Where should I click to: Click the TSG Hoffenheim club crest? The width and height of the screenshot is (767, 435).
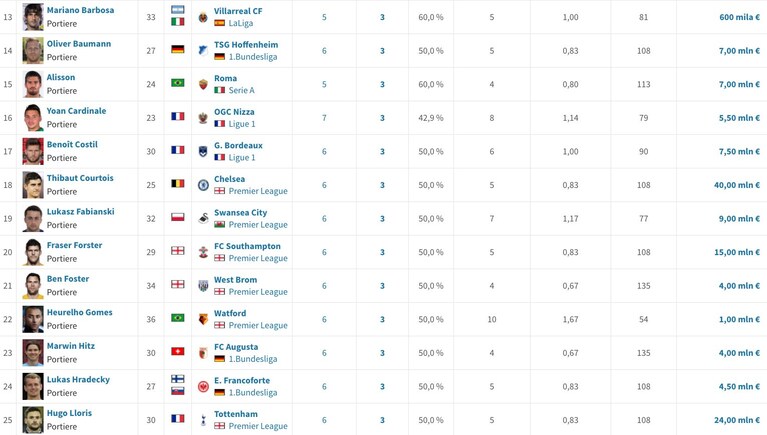coord(203,50)
